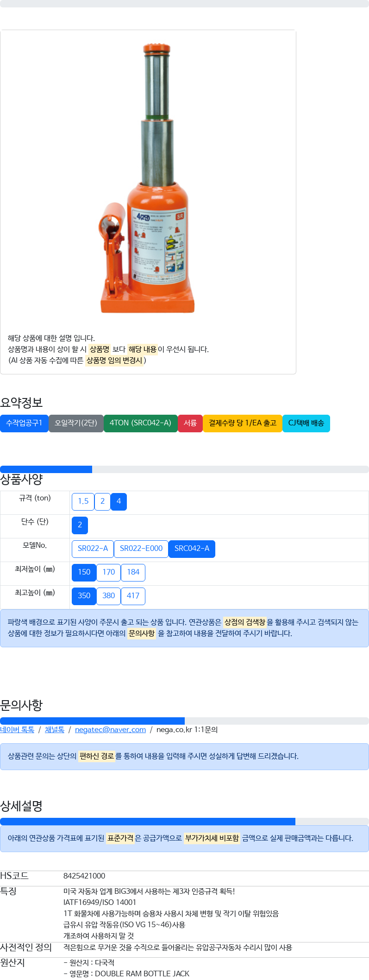Viewport: 369px width, 980px height.
Task: Select the 1.5 ton specification option
Action: [83, 501]
